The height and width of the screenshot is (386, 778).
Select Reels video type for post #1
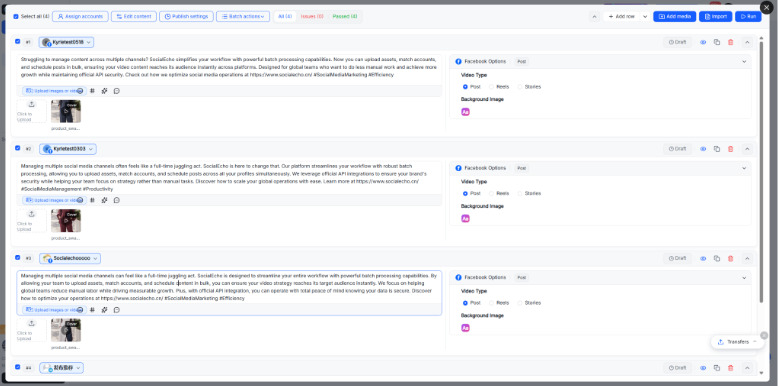[499, 87]
